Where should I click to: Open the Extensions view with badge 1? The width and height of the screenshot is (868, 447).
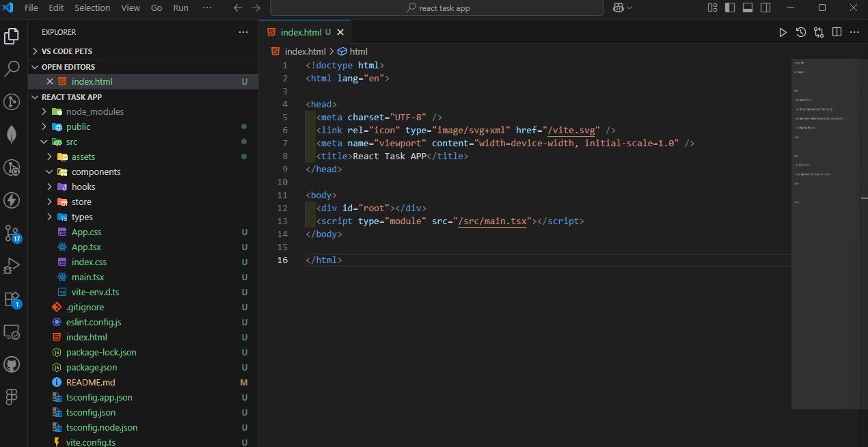point(12,299)
